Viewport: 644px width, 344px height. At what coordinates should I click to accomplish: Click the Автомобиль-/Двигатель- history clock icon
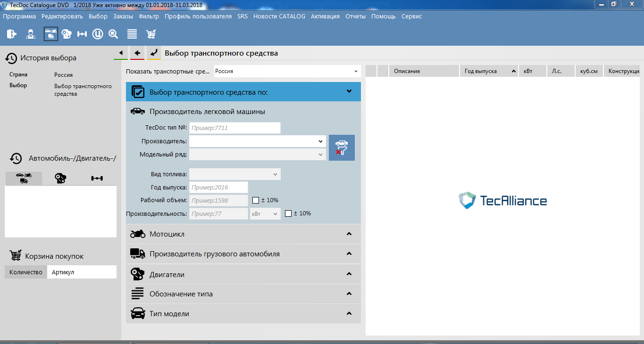tap(16, 158)
